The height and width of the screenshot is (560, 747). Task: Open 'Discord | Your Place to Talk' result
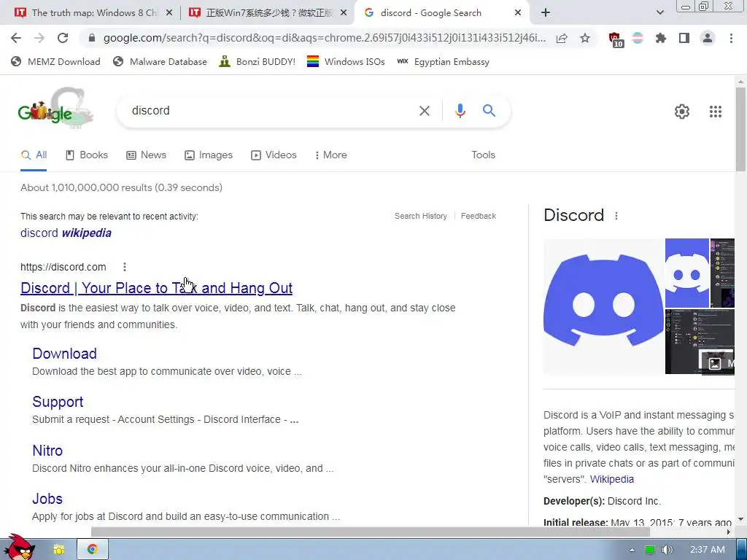[156, 288]
